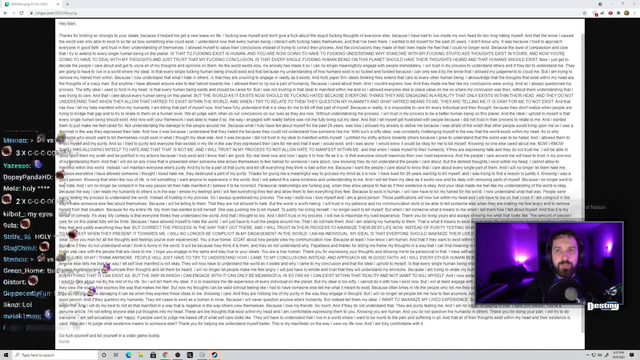Open Cortana circle on taskbar
Image resolution: width=640 pixels, height=360 pixels.
(104, 355)
